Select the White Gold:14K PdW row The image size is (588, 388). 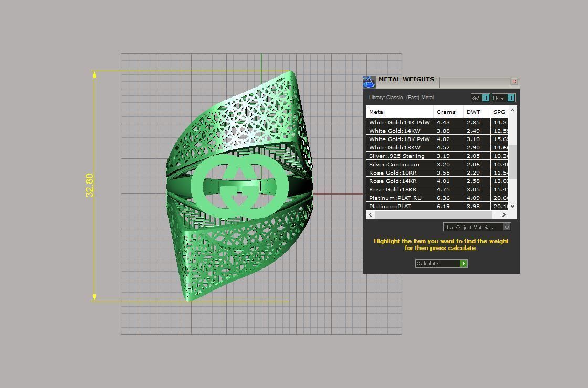(x=437, y=122)
